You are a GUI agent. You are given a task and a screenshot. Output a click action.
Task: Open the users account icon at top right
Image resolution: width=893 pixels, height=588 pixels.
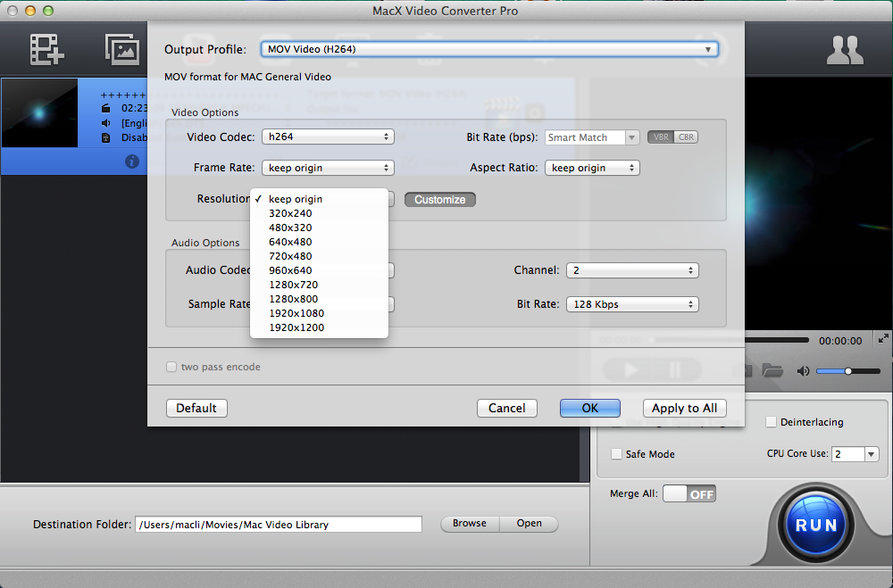(845, 51)
